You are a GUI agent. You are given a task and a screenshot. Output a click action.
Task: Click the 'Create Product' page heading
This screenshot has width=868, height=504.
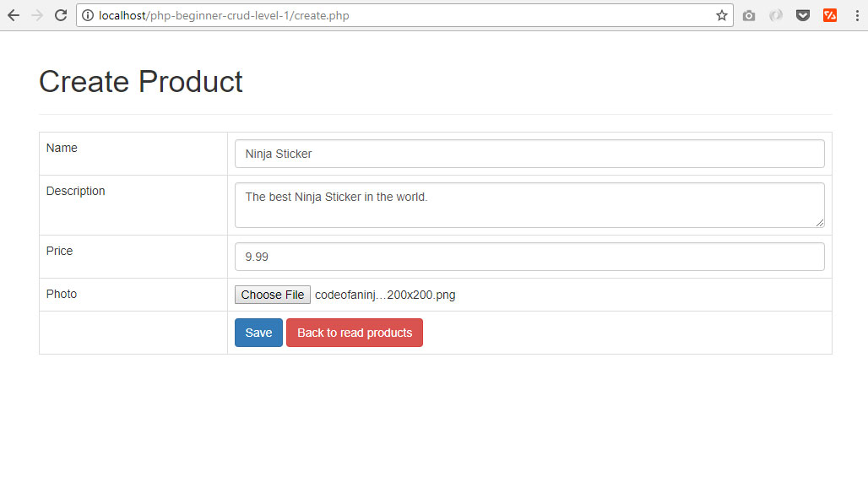point(140,81)
